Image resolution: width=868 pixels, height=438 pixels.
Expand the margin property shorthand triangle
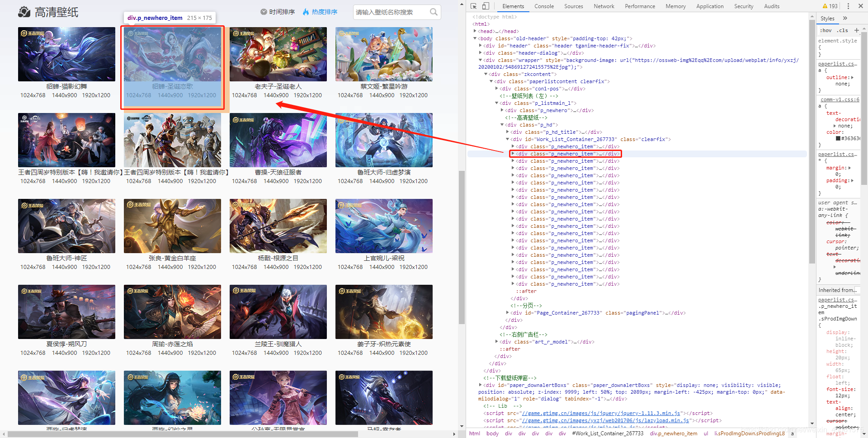click(x=849, y=168)
